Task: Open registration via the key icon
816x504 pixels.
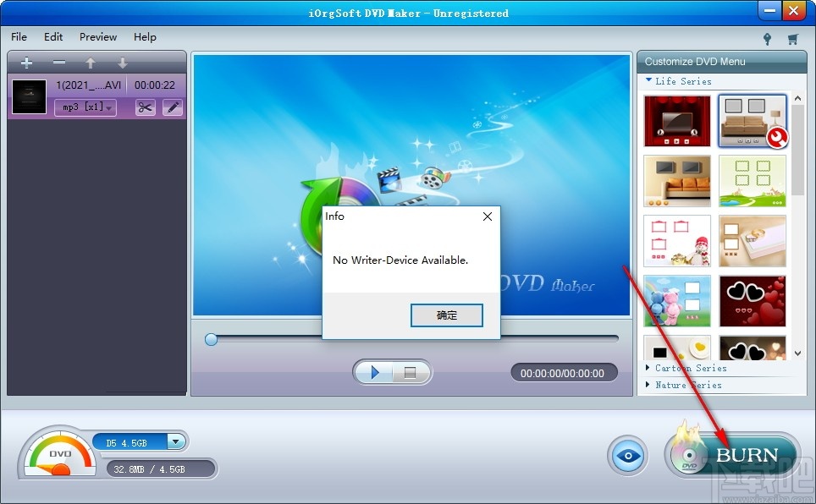Action: pos(767,39)
